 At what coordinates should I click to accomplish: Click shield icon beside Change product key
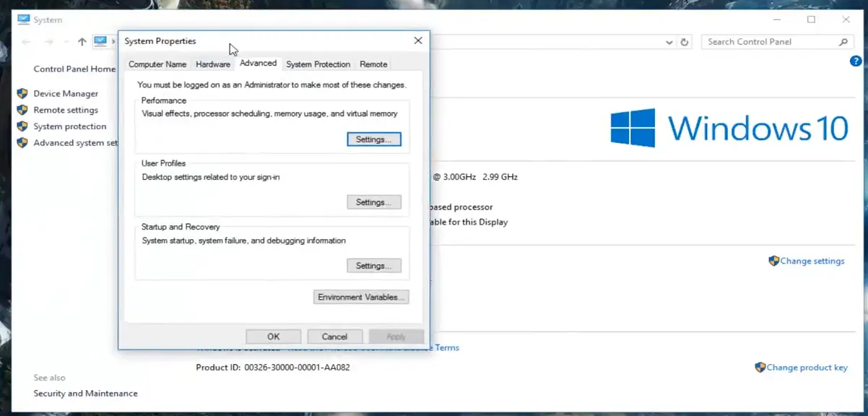click(x=760, y=368)
